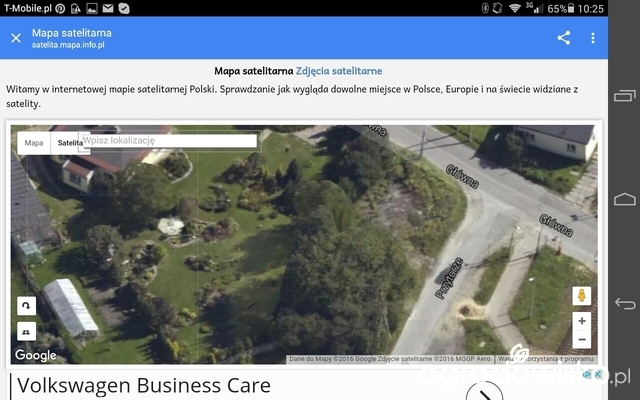Open the AdChoices info icon
Viewport: 640px width, 400px height.
(x=587, y=374)
